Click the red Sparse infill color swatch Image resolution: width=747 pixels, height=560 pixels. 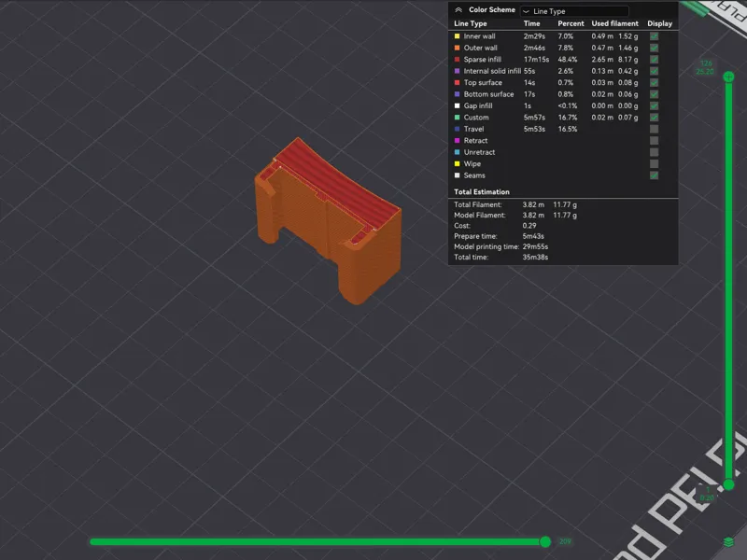coord(457,60)
